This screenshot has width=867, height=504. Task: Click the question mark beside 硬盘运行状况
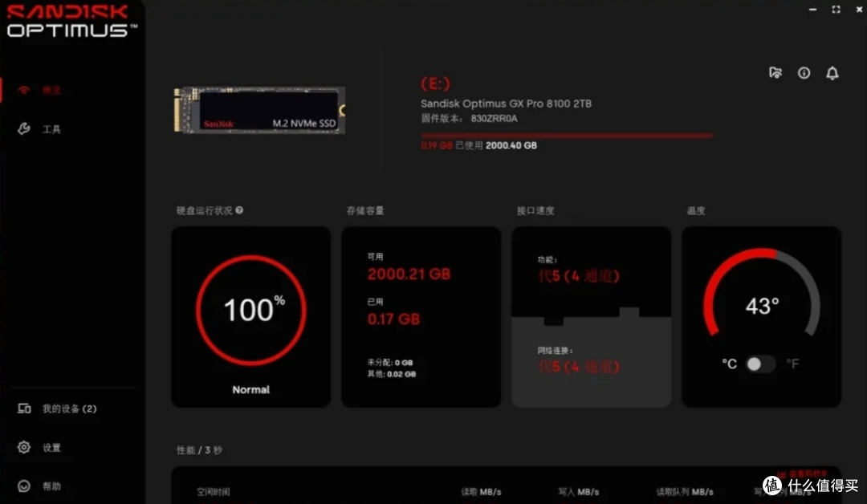coord(239,210)
